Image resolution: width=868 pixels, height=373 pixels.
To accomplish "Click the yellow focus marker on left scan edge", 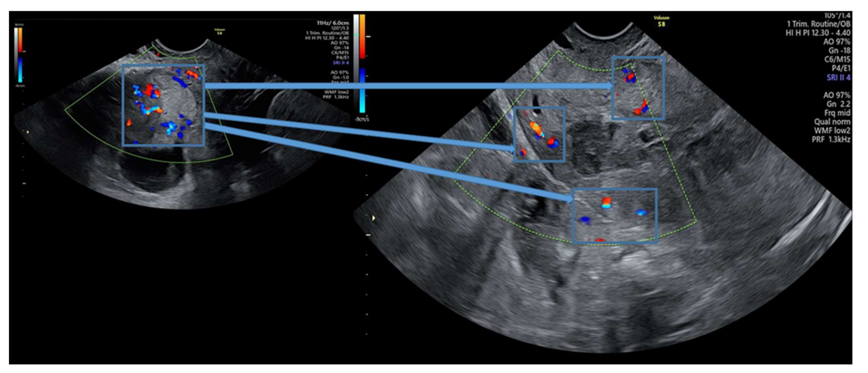I will pos(28,132).
